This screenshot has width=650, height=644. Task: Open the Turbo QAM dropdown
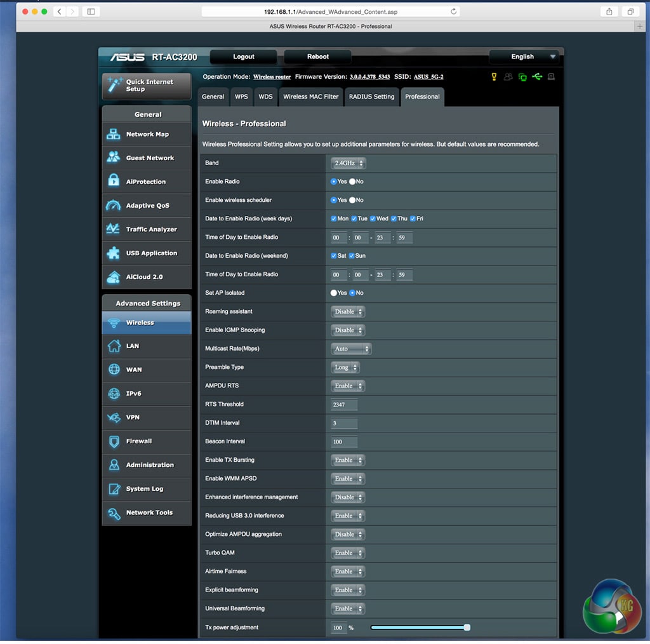click(x=348, y=553)
